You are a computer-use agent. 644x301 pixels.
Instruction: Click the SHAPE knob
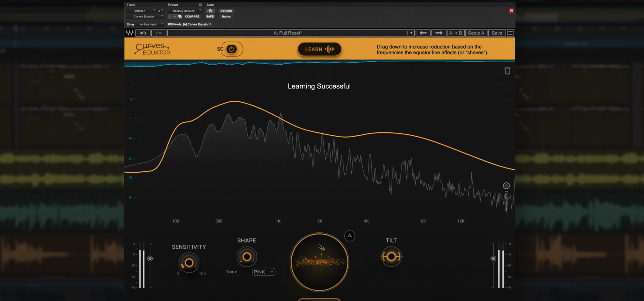[x=247, y=257]
